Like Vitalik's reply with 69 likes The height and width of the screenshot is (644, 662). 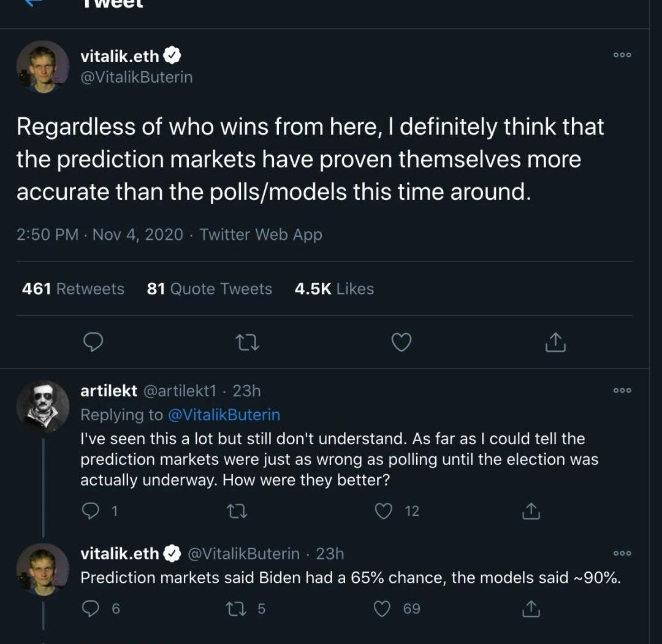382,608
